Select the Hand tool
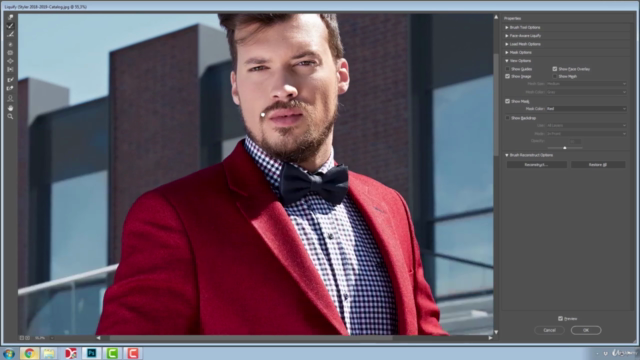The height and width of the screenshot is (360, 640). click(10, 108)
